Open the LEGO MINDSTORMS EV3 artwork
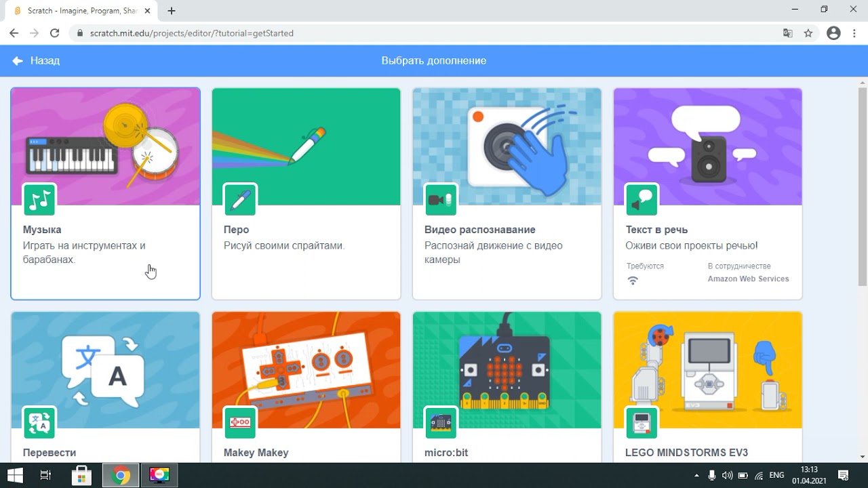Screen dimensions: 868x488 [x=708, y=370]
